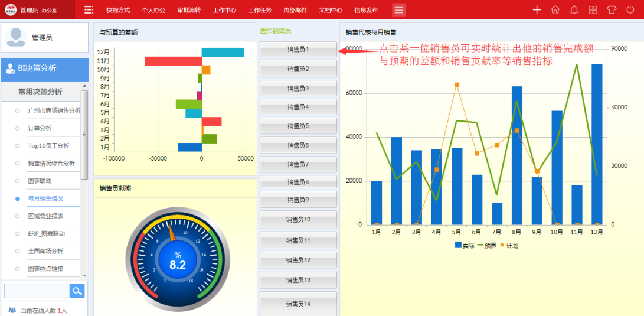Click the 销售员1 button

(298, 50)
